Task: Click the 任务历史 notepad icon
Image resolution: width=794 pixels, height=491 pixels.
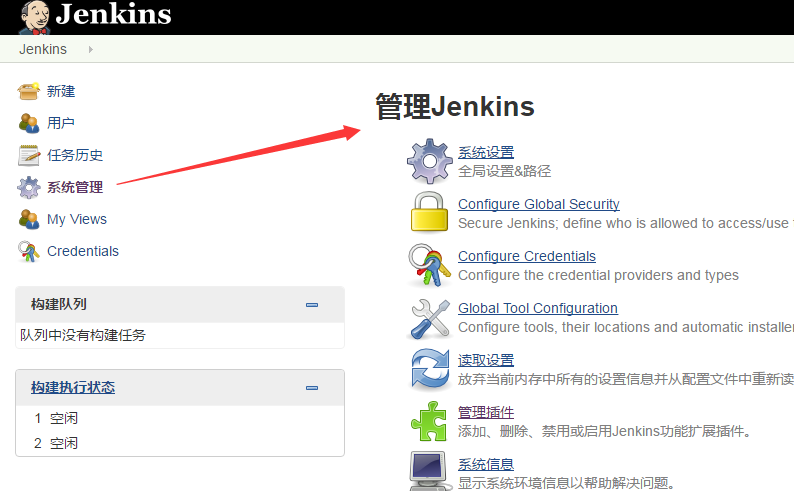Action: pyautogui.click(x=28, y=155)
